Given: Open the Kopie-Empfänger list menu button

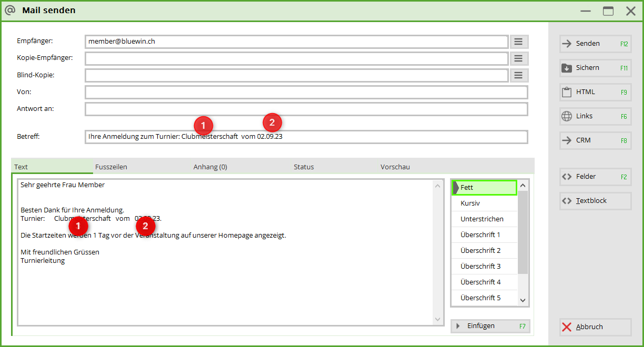Looking at the screenshot, I should (518, 58).
